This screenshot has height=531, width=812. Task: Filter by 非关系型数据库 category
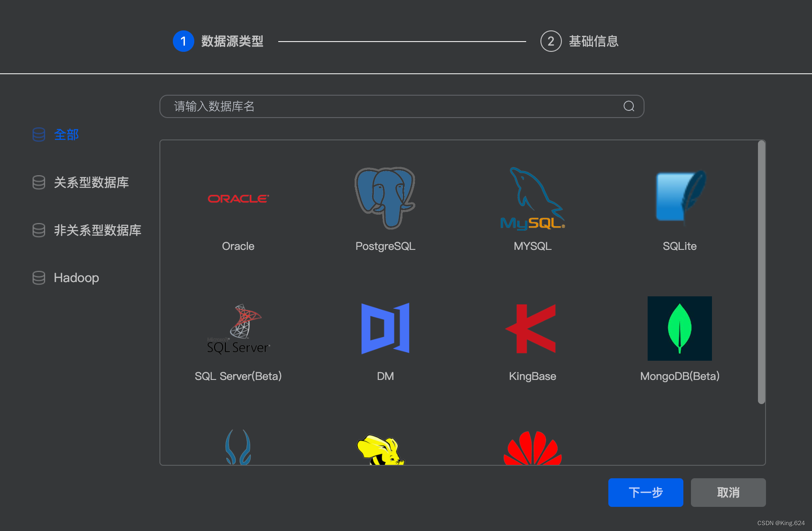click(x=97, y=230)
